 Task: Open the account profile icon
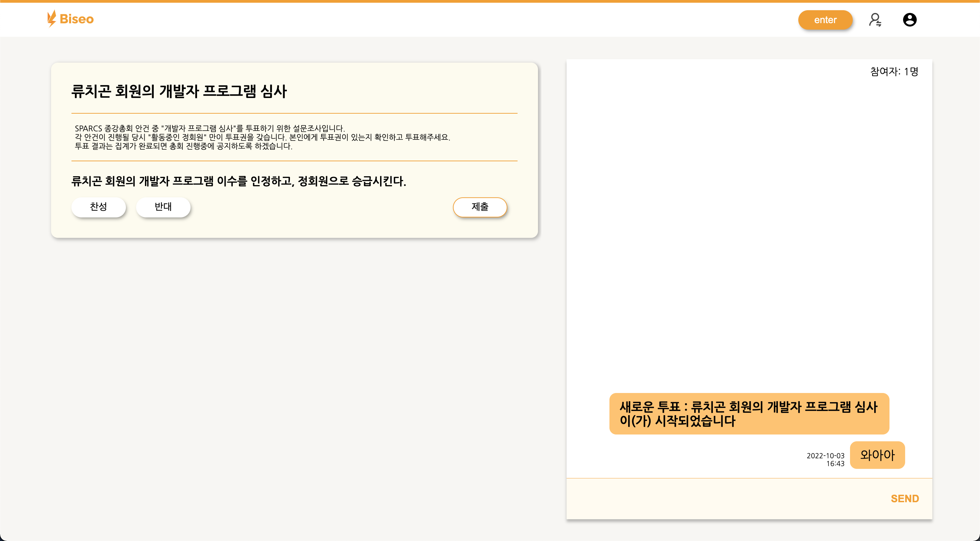coord(909,20)
